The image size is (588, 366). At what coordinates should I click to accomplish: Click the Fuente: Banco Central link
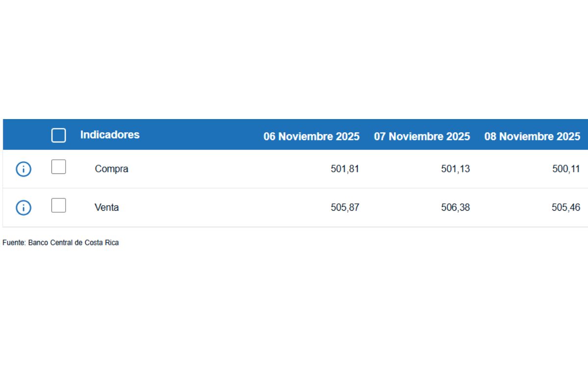60,242
